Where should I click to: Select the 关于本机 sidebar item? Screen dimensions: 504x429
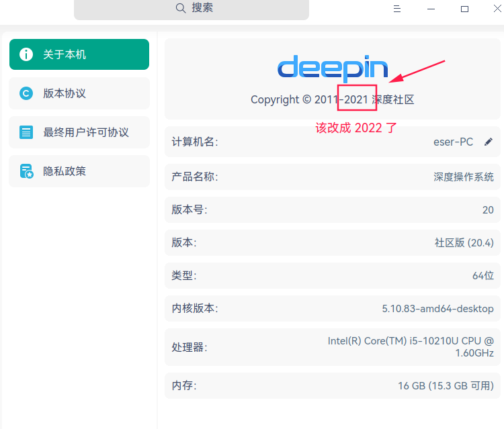pos(79,54)
